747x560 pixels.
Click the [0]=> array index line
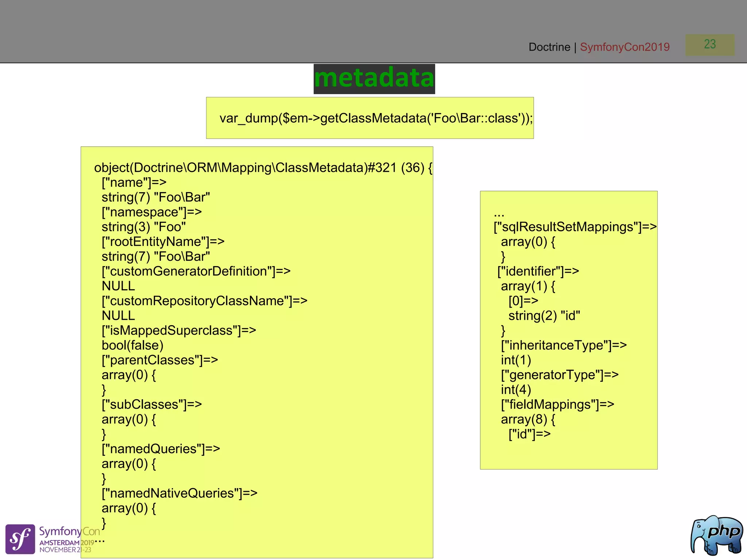pyautogui.click(x=523, y=301)
